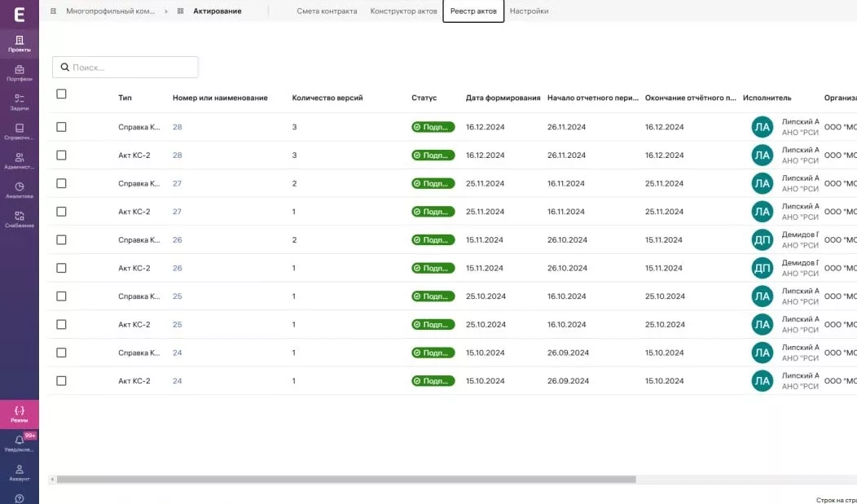Check the first Справка row numbered 28
This screenshot has height=504, width=857.
pyautogui.click(x=61, y=127)
